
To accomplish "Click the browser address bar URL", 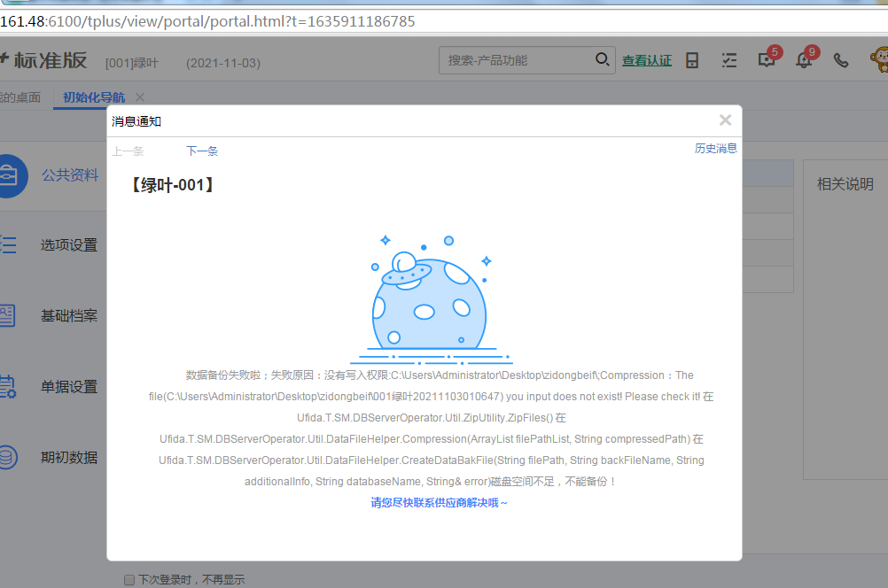I will [x=207, y=21].
